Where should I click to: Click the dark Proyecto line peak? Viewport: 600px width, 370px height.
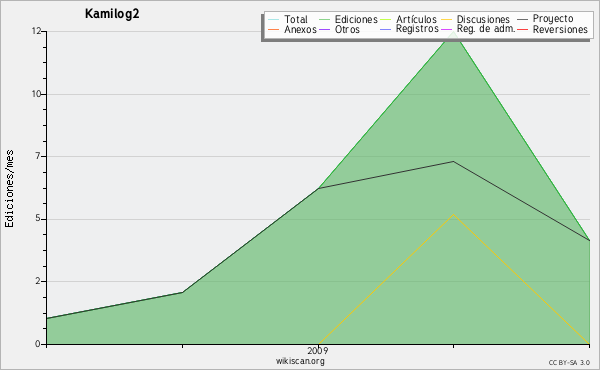pos(453,161)
